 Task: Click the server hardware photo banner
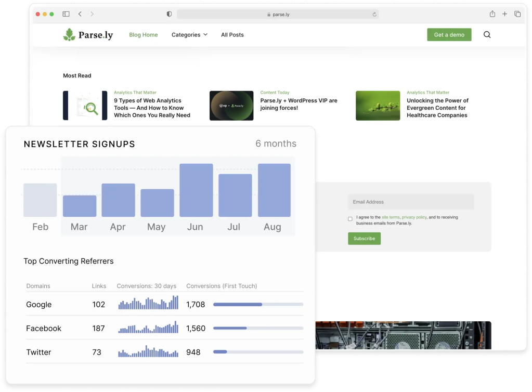point(403,335)
